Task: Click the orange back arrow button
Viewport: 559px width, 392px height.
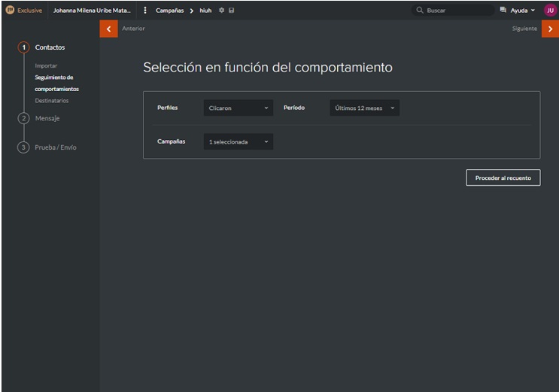Action: (x=108, y=29)
